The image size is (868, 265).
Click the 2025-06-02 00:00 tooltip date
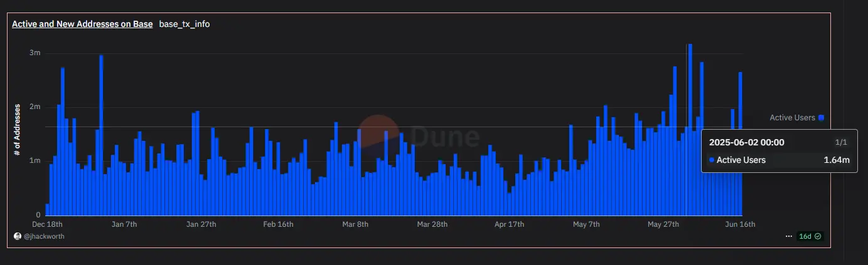[x=746, y=142]
